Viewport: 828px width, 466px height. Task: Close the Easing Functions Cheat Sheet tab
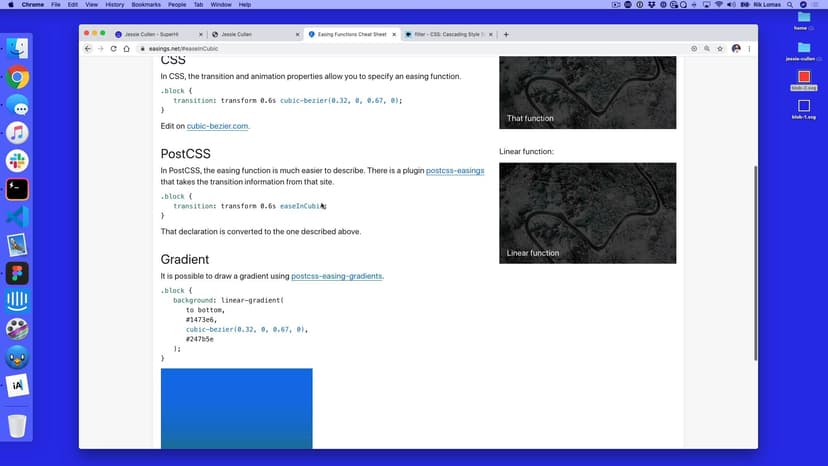tap(394, 34)
